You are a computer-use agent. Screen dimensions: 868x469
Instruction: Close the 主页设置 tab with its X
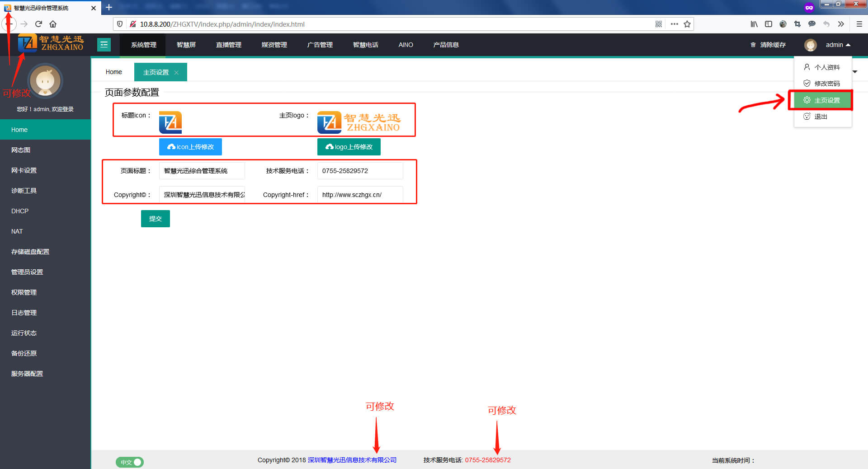coord(176,72)
